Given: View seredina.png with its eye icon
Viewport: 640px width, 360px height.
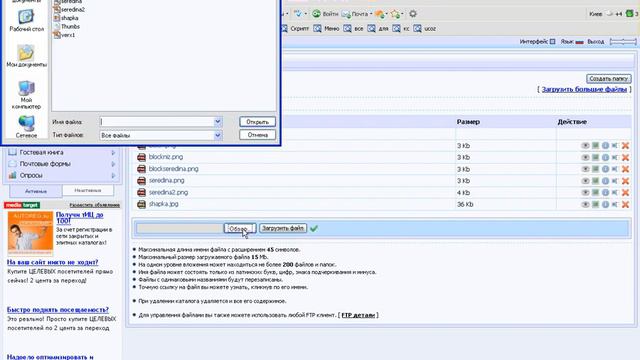Looking at the screenshot, I should pos(585,181).
